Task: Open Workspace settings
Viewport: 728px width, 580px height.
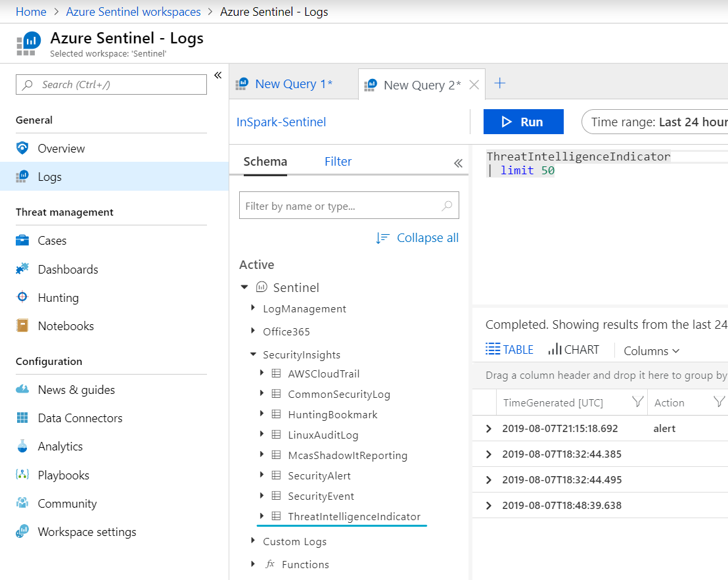Action: point(87,531)
